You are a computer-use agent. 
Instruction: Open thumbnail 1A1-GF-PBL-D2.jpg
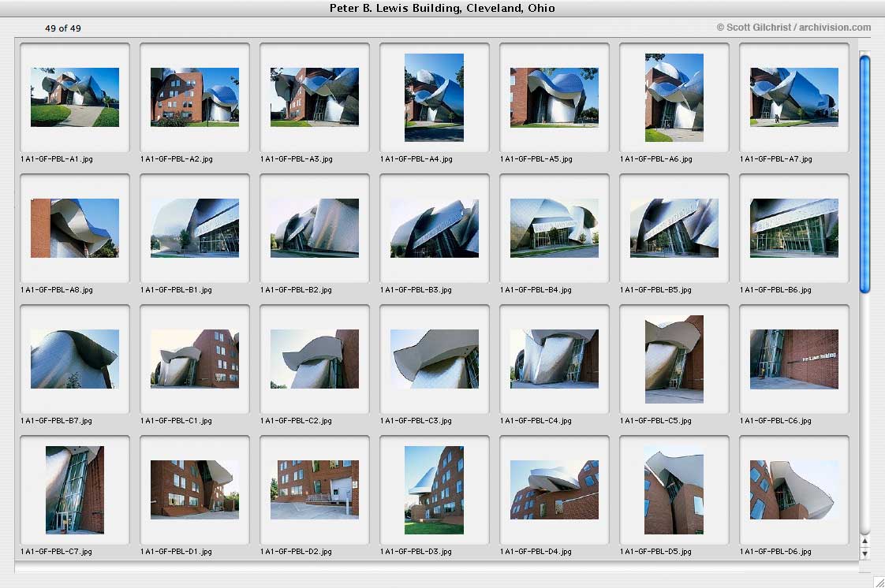pyautogui.click(x=315, y=490)
